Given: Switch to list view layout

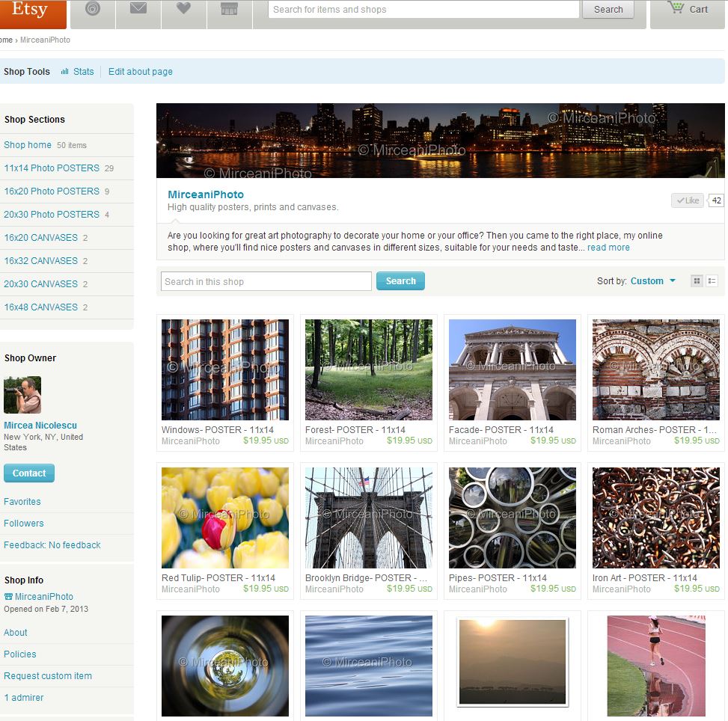Looking at the screenshot, I should click(x=712, y=281).
